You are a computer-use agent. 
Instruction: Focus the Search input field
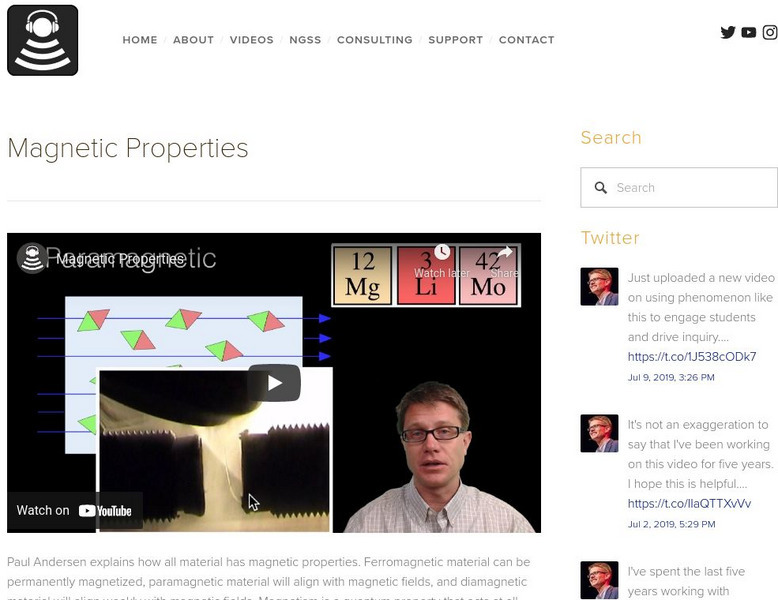click(x=679, y=188)
